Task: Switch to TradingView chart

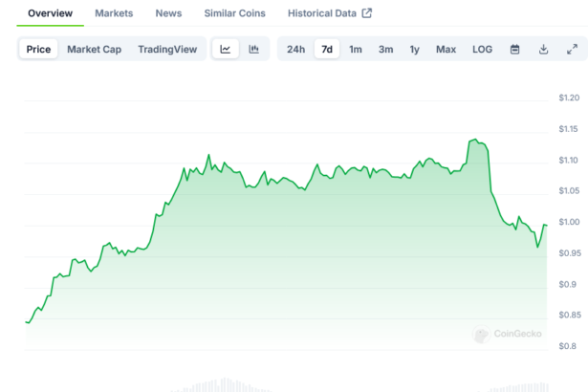Action: pos(167,49)
